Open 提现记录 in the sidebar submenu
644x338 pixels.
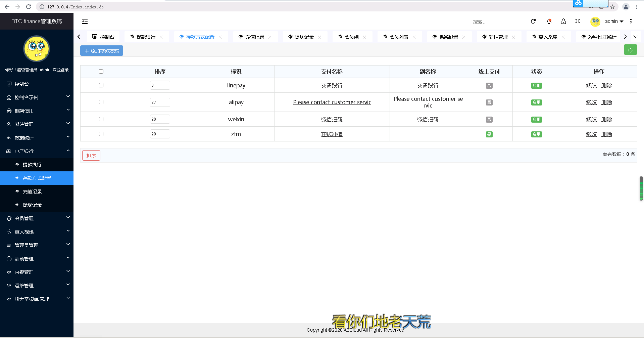pyautogui.click(x=32, y=205)
